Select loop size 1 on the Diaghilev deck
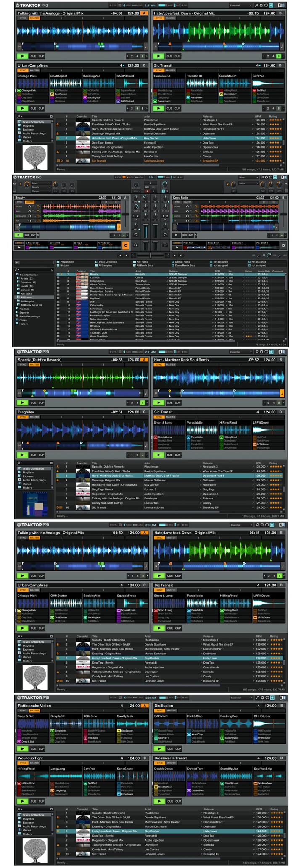This screenshot has width=301, height=868. click(132, 455)
